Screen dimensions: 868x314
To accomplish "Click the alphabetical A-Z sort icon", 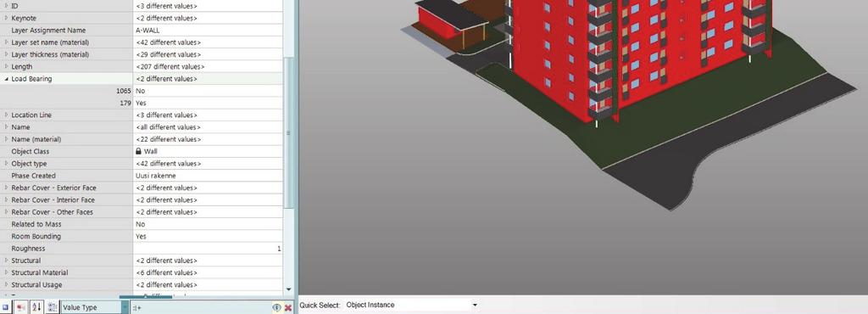I will pos(36,307).
